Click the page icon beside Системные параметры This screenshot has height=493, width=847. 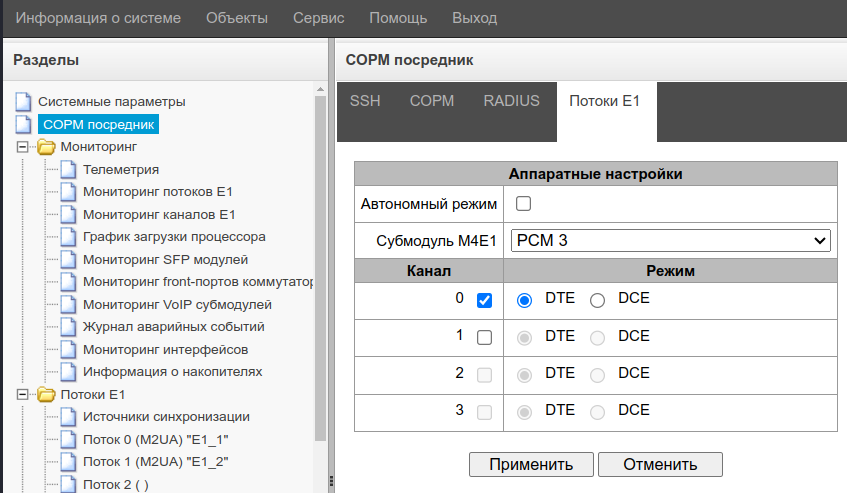point(23,102)
